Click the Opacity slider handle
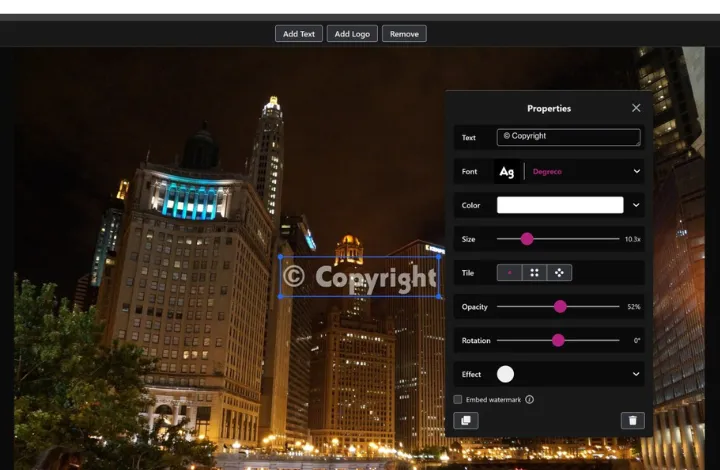Image resolution: width=720 pixels, height=470 pixels. (x=560, y=306)
